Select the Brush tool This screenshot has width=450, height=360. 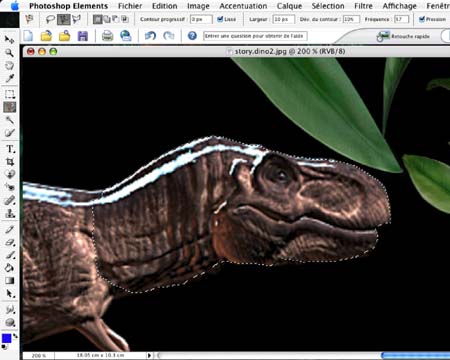pos(10,255)
